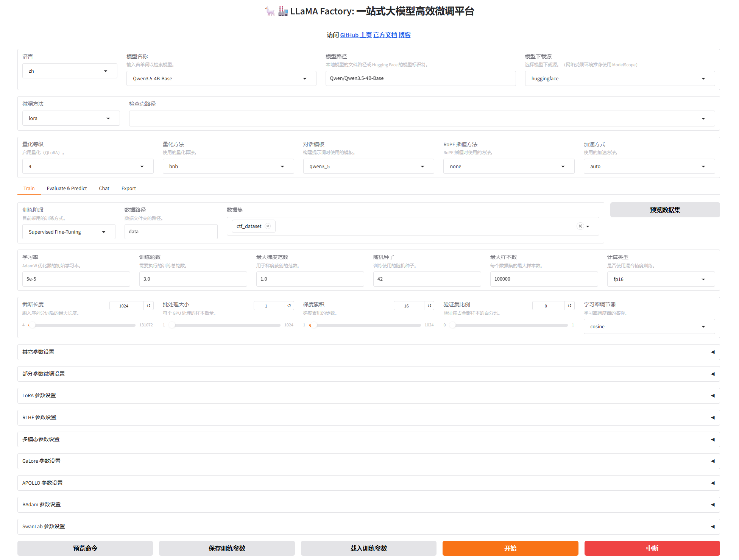This screenshot has width=739, height=560.
Task: Click the 验证集比例 slider track
Action: coord(508,325)
